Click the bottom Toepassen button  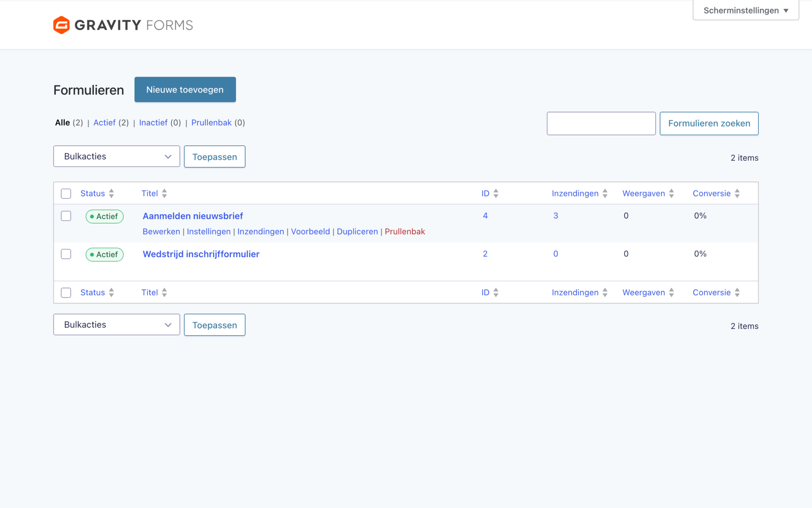214,325
